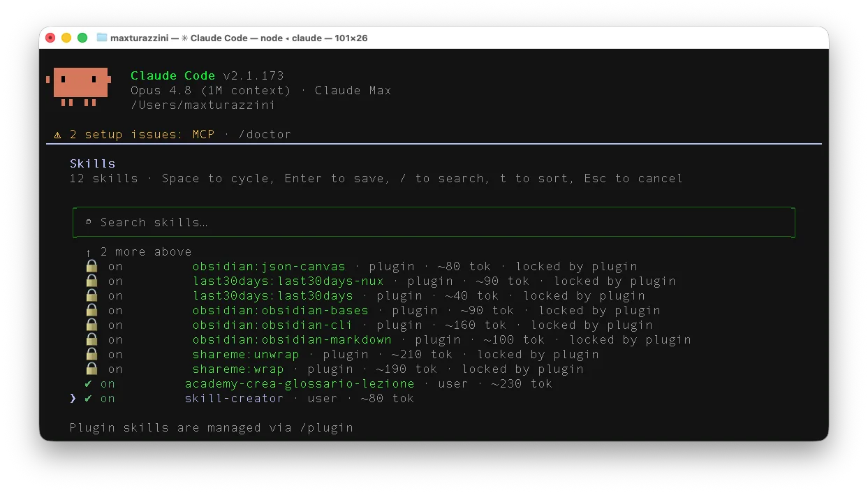Click the warning triangle before setup issues

[x=58, y=134]
